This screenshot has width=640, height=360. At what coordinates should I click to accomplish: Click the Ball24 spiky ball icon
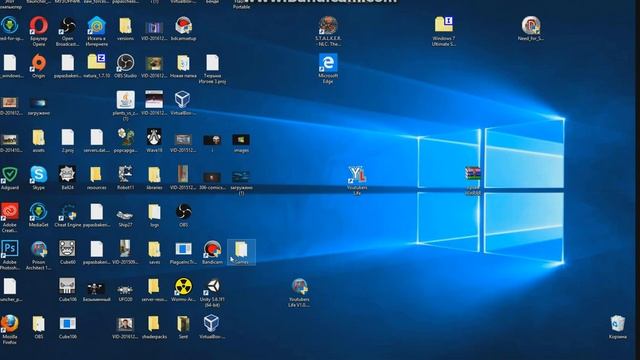pyautogui.click(x=67, y=175)
